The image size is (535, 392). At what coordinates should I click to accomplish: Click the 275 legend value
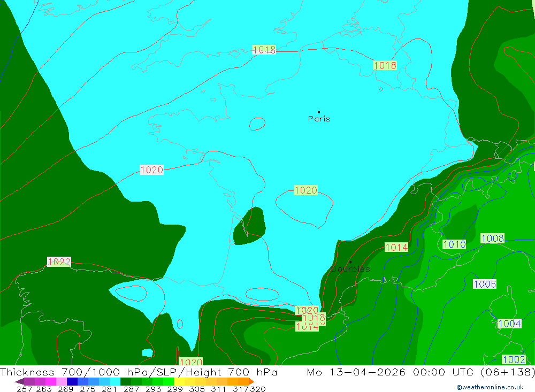click(87, 389)
